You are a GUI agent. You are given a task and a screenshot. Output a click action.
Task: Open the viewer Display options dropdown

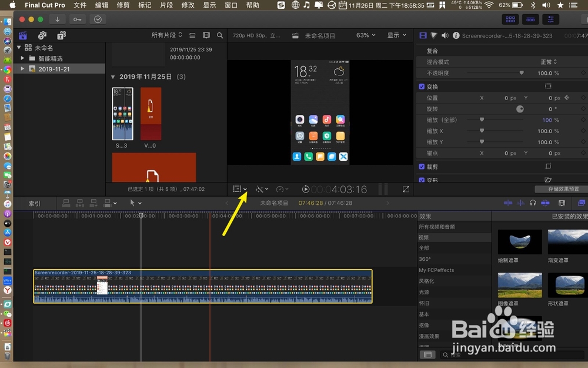click(397, 35)
